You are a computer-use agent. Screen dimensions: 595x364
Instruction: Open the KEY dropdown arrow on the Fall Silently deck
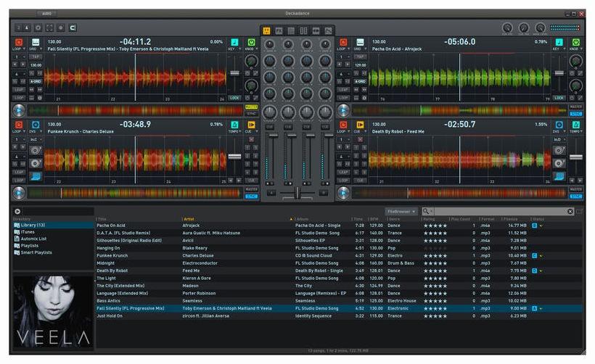point(240,49)
